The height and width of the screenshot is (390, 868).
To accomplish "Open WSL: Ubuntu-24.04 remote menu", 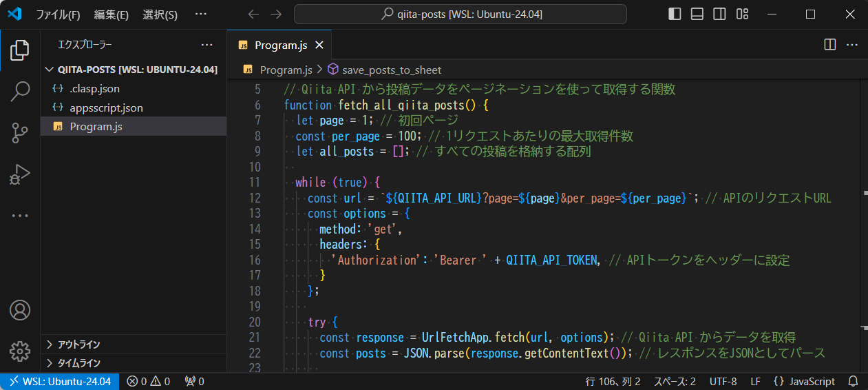I will click(60, 381).
